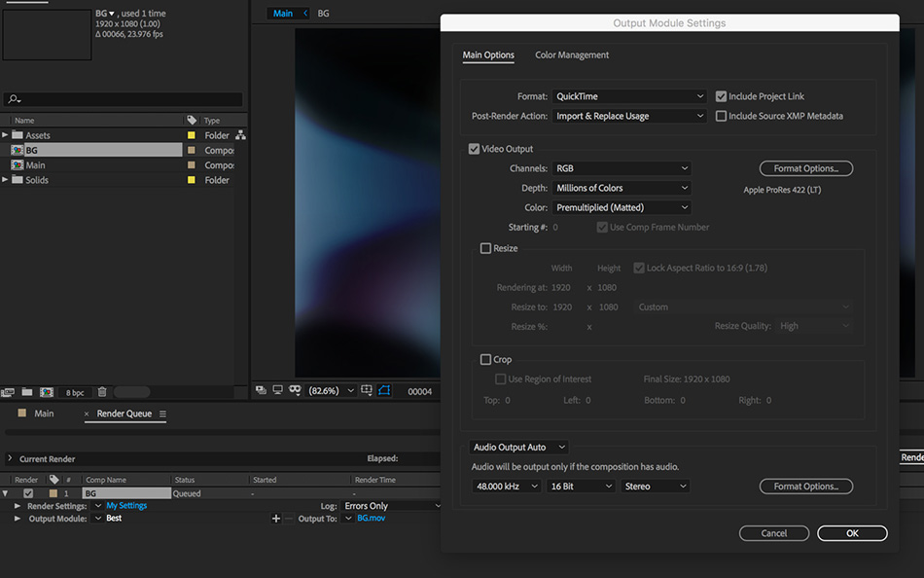Image resolution: width=924 pixels, height=578 pixels.
Task: Create a new folder in Project panel
Action: (x=26, y=392)
